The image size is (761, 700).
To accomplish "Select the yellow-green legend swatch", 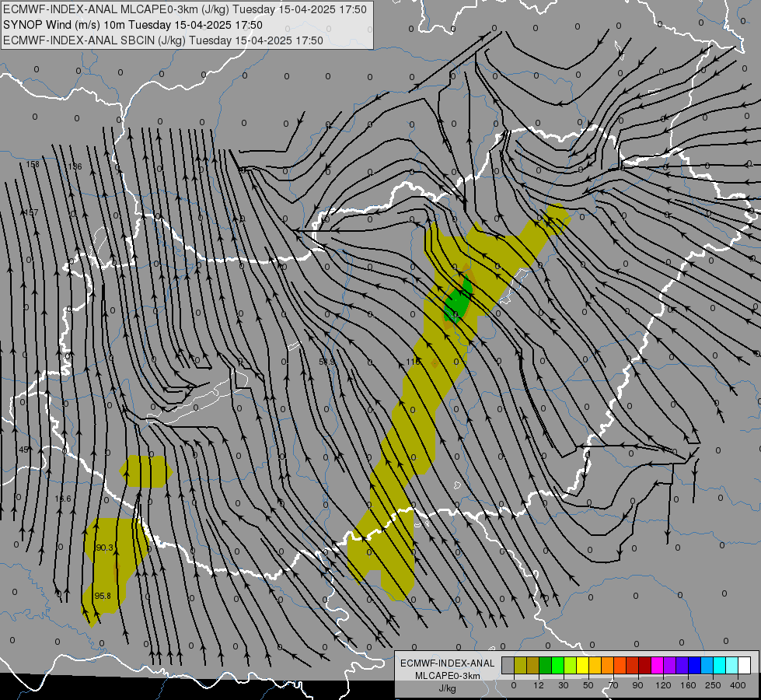I will click(x=571, y=666).
